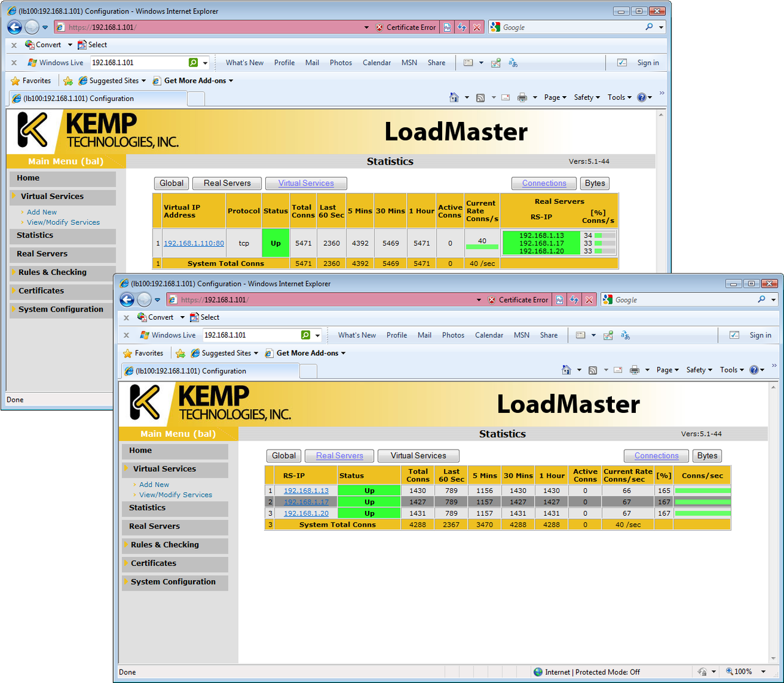Click front window Configuration browser tab
Viewport: 784px width, 683px height.
(210, 371)
